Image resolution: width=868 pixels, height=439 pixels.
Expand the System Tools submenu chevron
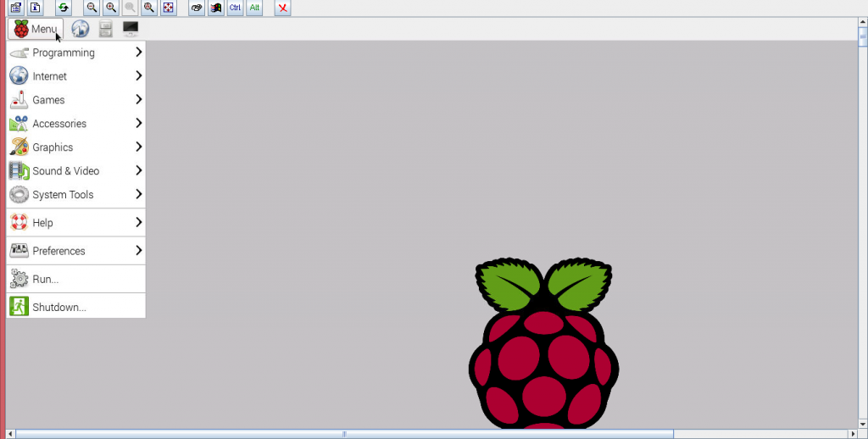pos(139,194)
